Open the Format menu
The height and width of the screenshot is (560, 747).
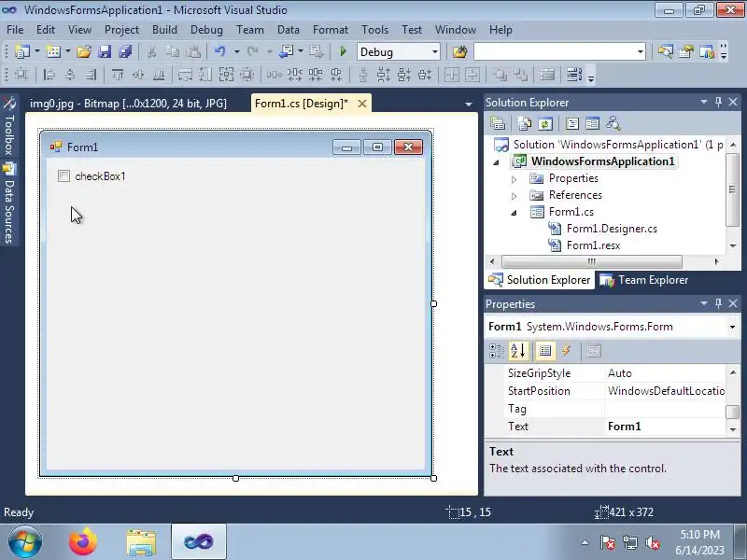tap(331, 30)
